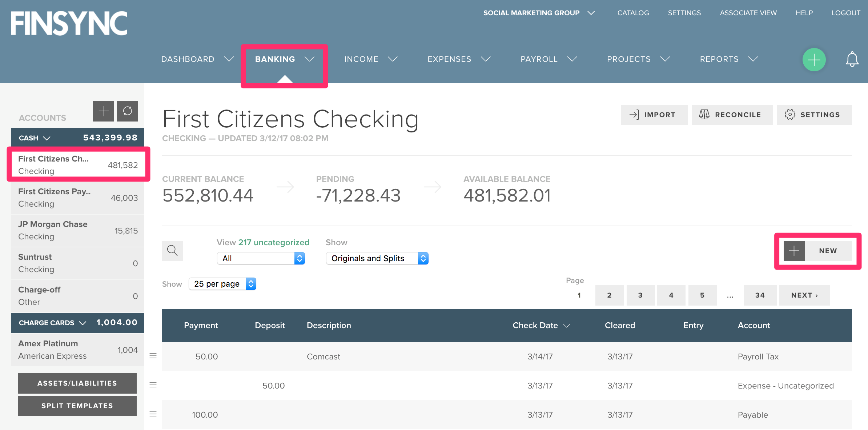Click the Payment column header
868x430 pixels.
tap(201, 325)
